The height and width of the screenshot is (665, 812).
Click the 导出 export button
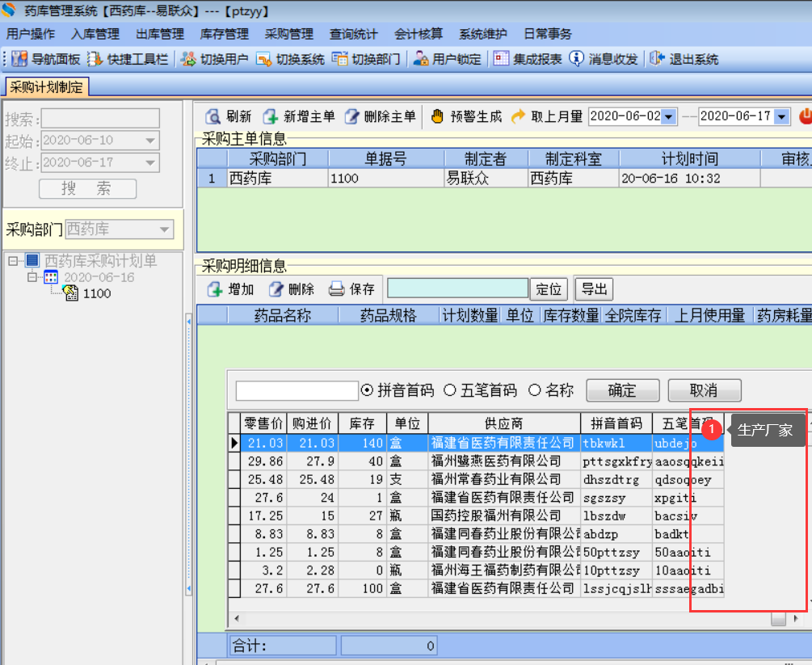coord(594,289)
